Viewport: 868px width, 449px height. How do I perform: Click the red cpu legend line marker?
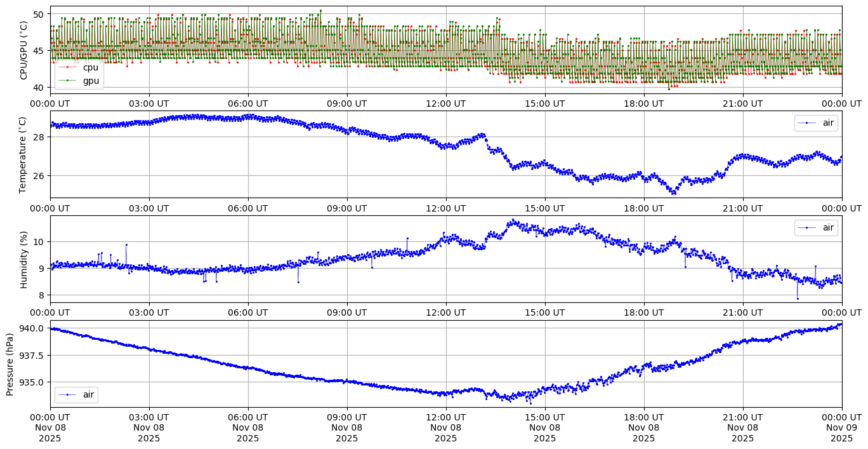68,67
